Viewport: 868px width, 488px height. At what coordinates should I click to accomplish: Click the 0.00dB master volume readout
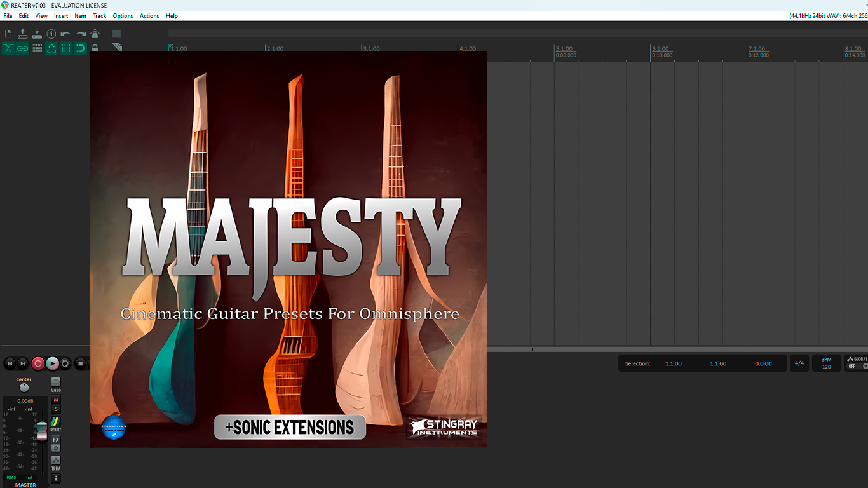[25, 401]
